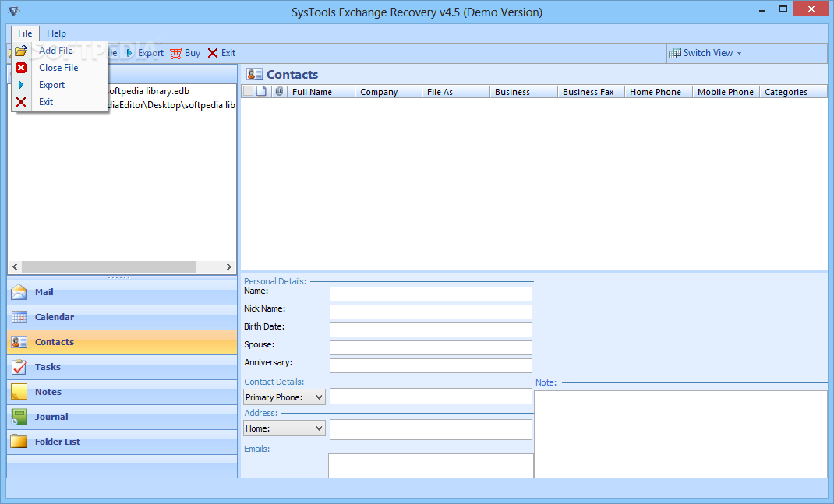Image resolution: width=834 pixels, height=504 pixels.
Task: Click the pane splitter grip dots
Action: 118,277
